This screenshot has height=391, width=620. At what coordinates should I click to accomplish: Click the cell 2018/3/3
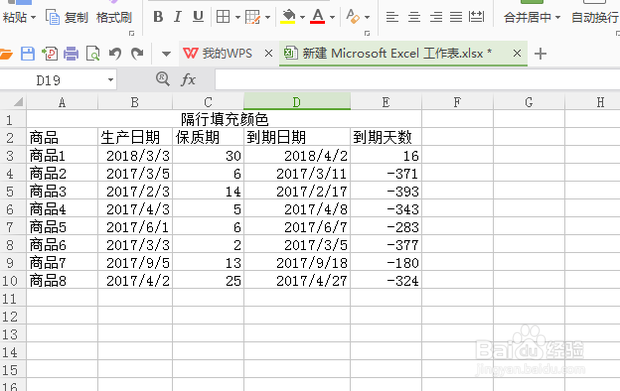[135, 155]
